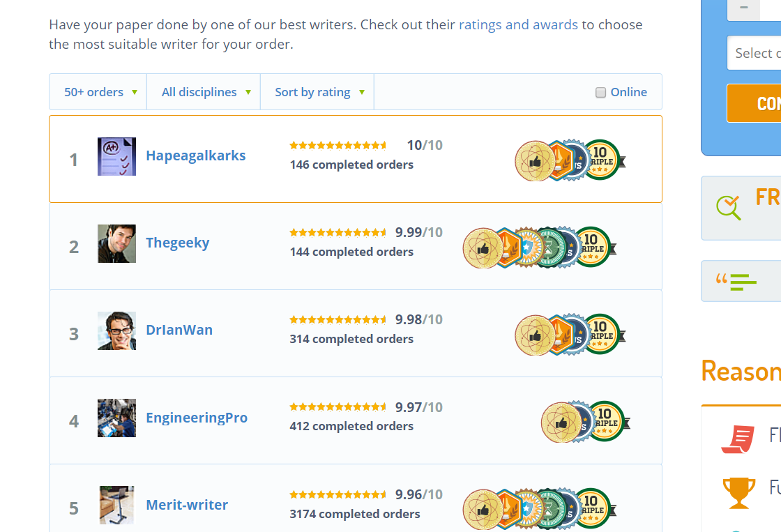Click Thegeeky's blue shield star badge
The image size is (781, 532).
click(x=529, y=248)
